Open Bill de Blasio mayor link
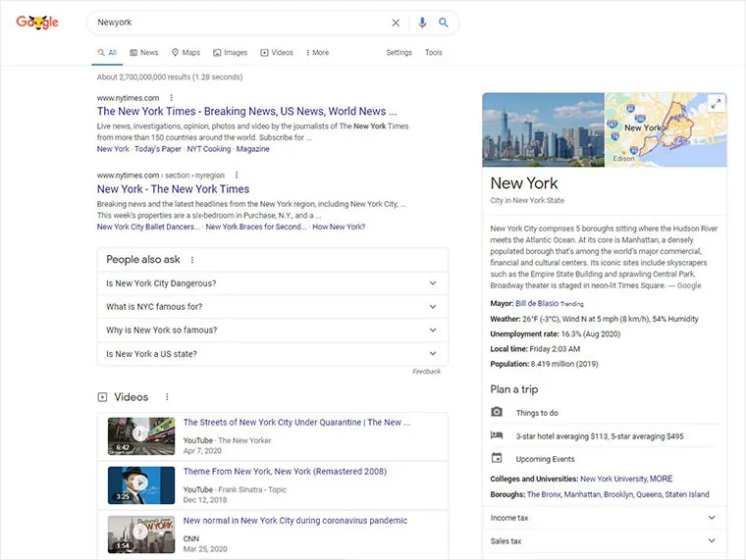 pos(537,303)
